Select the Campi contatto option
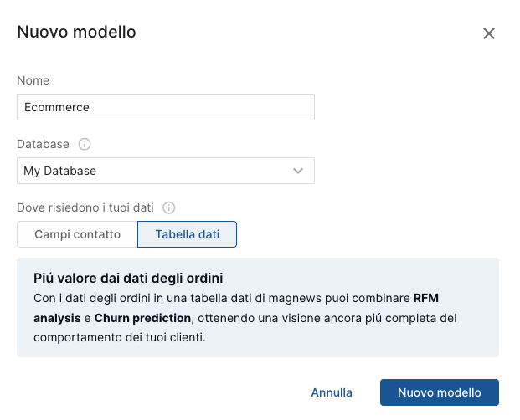The image size is (520, 420). coord(77,234)
